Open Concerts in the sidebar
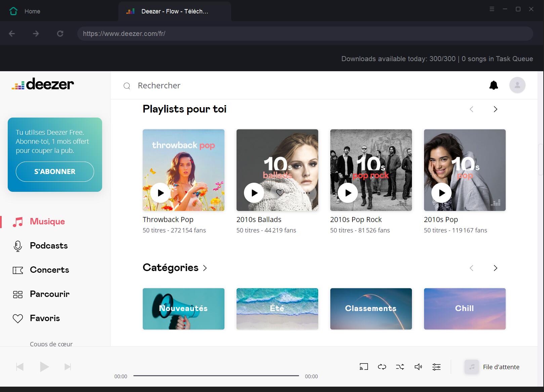The width and height of the screenshot is (544, 392). [49, 270]
